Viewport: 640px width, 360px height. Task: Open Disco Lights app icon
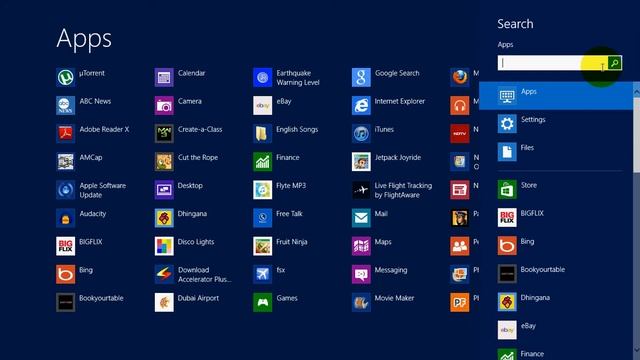[164, 246]
